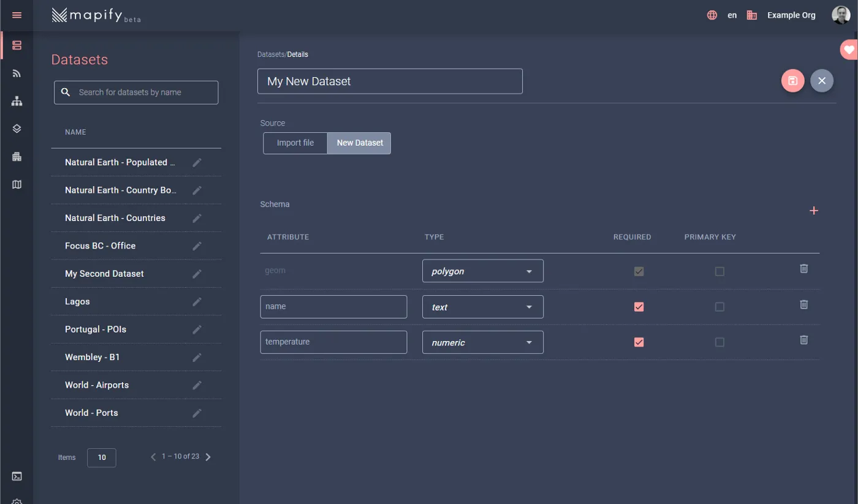Select World - Ports row
The width and height of the screenshot is (858, 504).
pyautogui.click(x=136, y=413)
